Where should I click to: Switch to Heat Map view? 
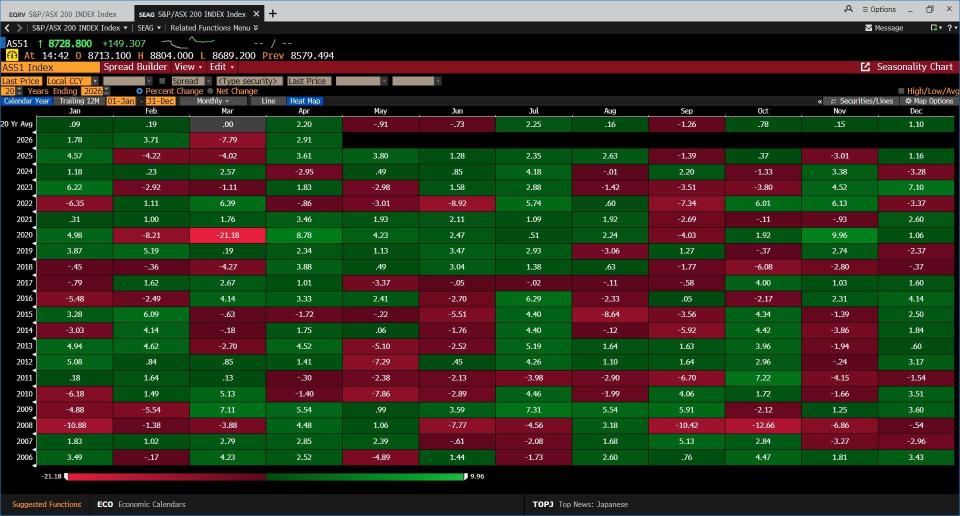pyautogui.click(x=305, y=101)
